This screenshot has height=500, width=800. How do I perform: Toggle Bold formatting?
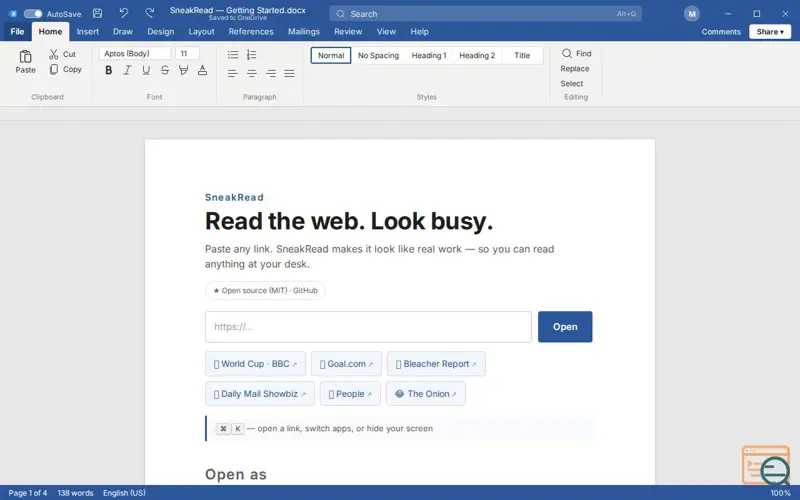pos(109,70)
